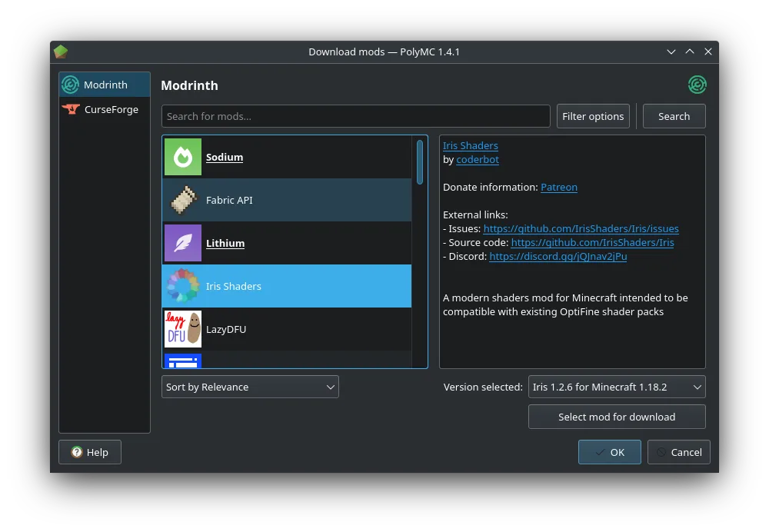769x532 pixels.
Task: Click the PolyMC app icon in title bar
Action: (x=61, y=52)
